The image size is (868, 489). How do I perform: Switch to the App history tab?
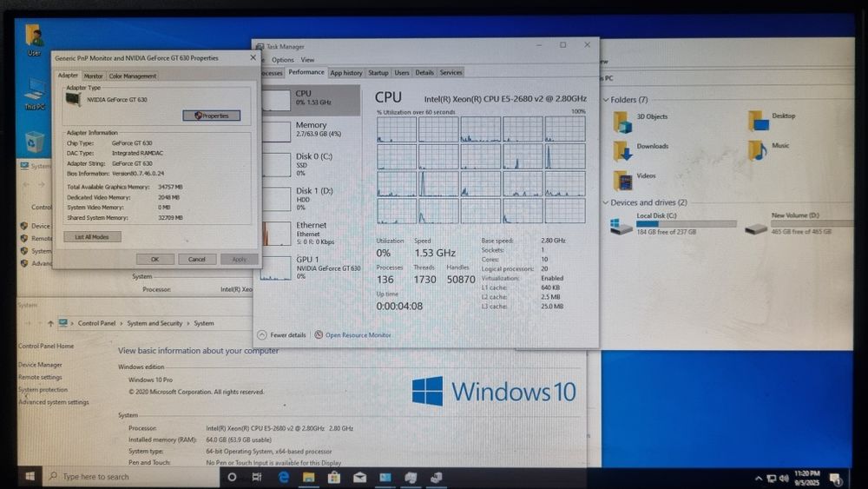click(x=346, y=73)
